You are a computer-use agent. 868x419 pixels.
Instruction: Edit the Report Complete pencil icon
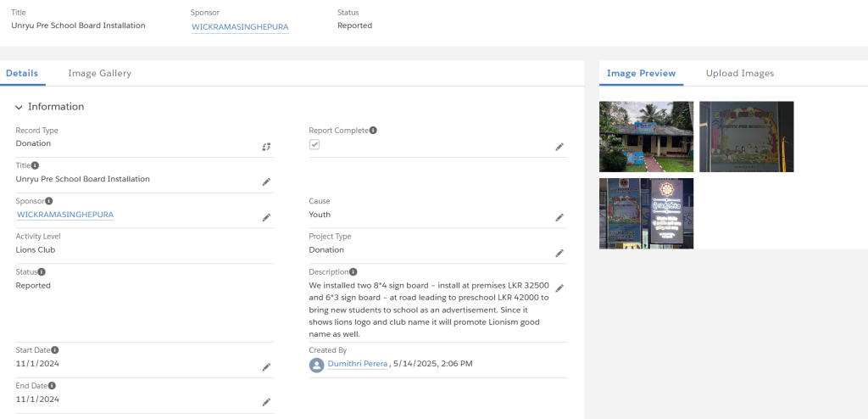point(559,147)
